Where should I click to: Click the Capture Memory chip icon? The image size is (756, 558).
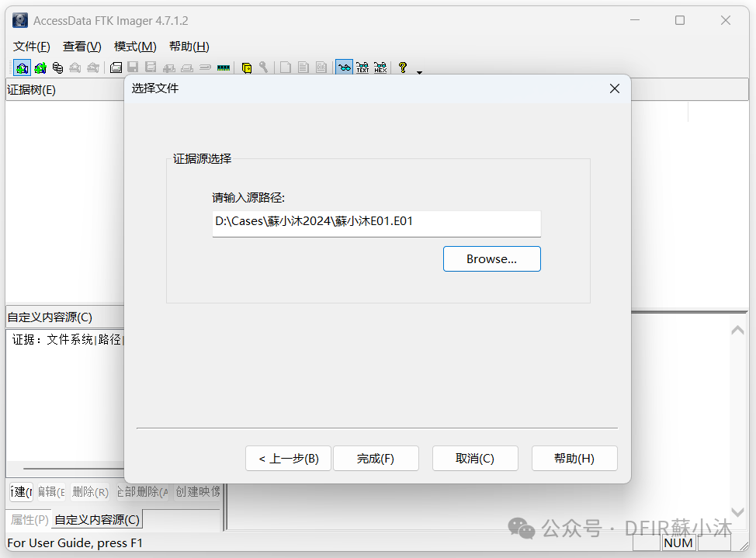(x=224, y=68)
